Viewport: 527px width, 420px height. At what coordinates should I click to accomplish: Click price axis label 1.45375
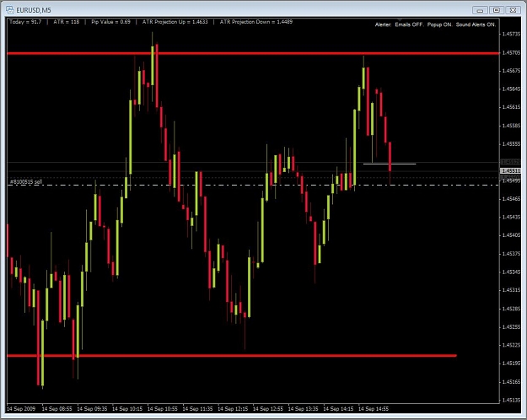[511, 254]
